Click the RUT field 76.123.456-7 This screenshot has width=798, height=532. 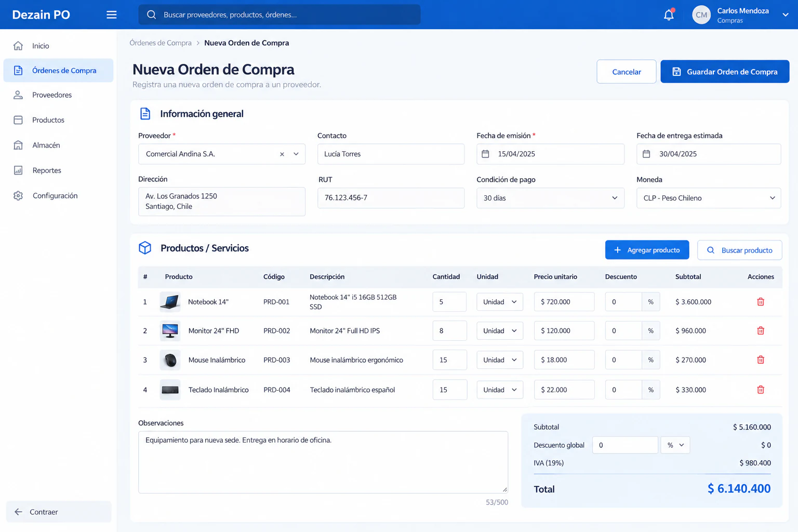391,198
